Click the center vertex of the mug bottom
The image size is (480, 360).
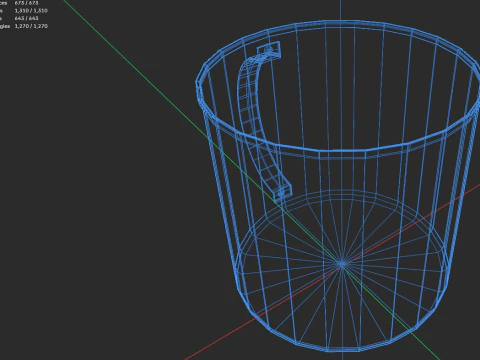tap(342, 264)
